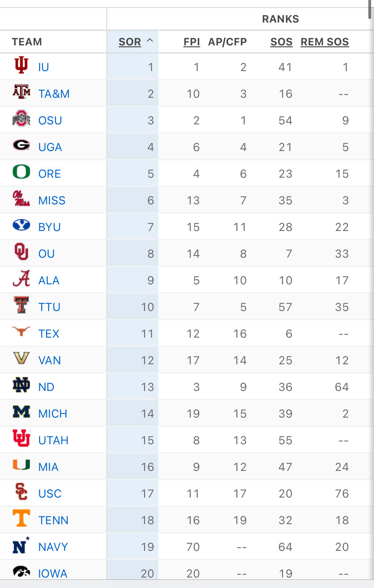The image size is (374, 588).
Task: Open the TENN team link
Action: click(x=53, y=520)
